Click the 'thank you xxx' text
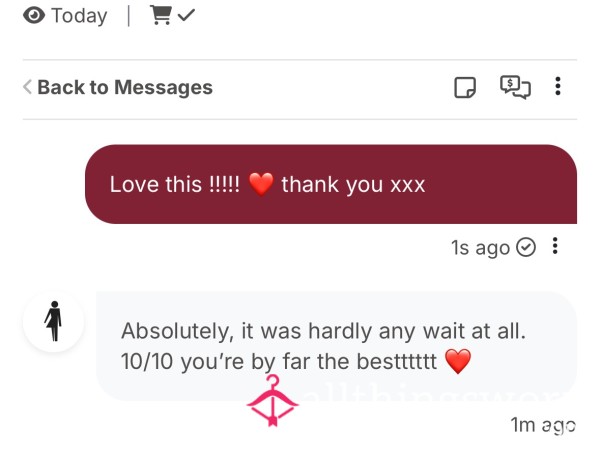 click(x=353, y=184)
